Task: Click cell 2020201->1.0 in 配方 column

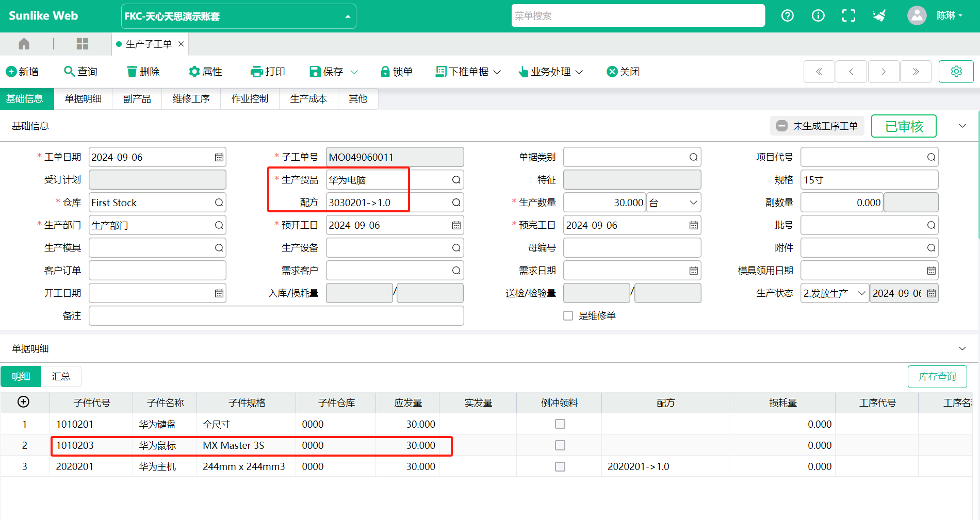Action: pyautogui.click(x=665, y=466)
